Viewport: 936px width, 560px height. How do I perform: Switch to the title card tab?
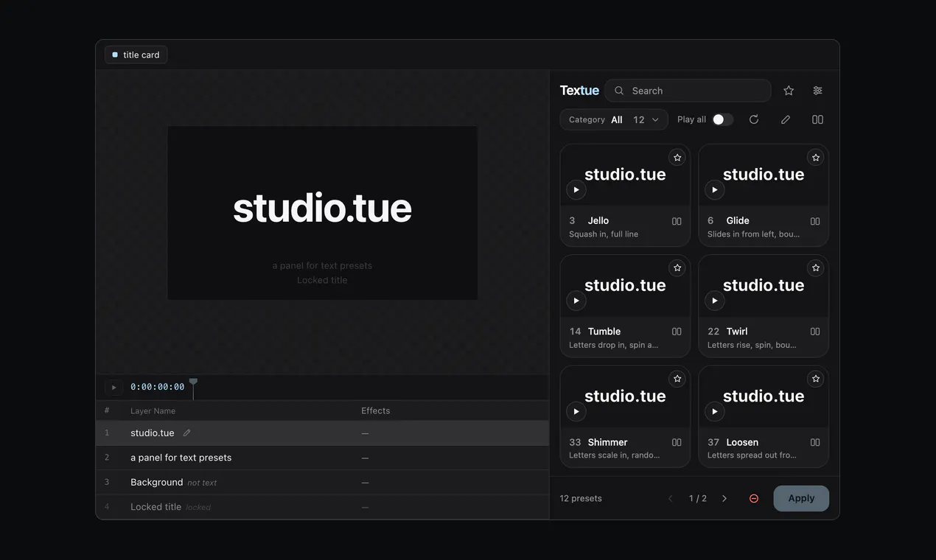tap(136, 55)
